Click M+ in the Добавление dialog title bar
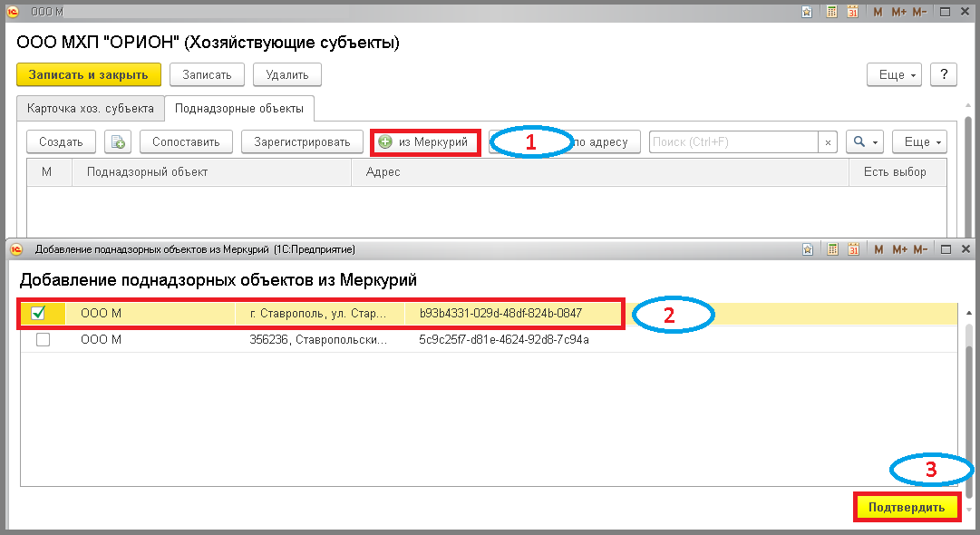Image resolution: width=980 pixels, height=535 pixels. pos(899,249)
